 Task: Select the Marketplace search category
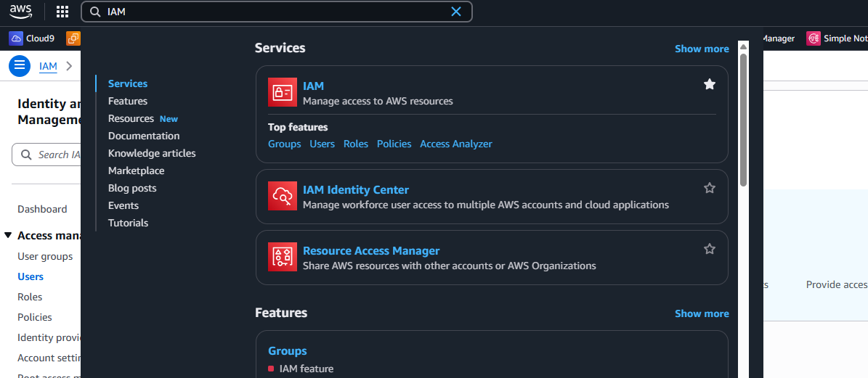click(x=136, y=170)
